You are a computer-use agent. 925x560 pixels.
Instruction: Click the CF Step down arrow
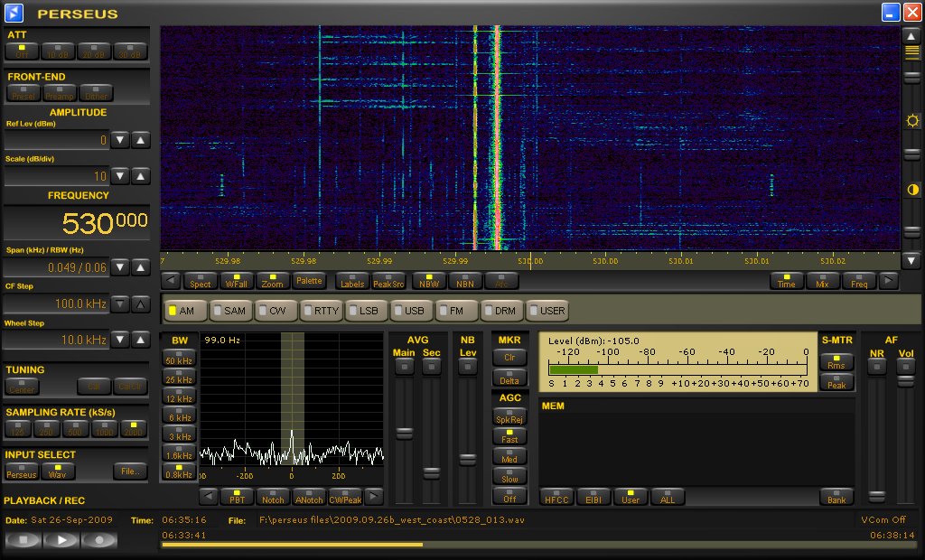120,303
